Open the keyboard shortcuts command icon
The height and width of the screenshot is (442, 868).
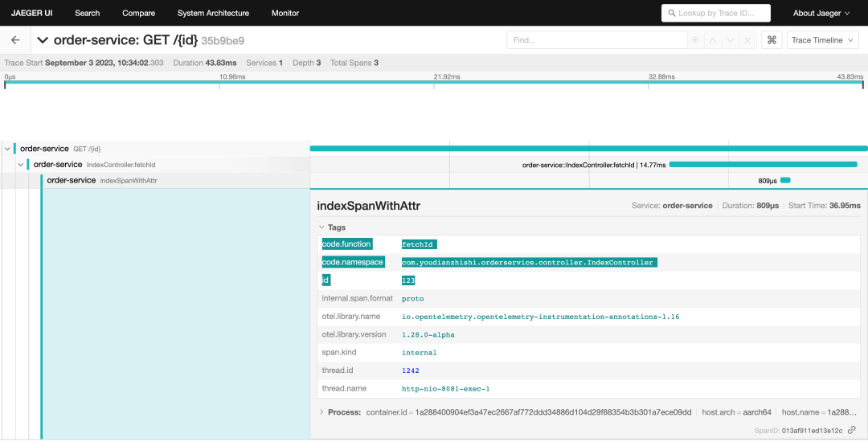772,40
